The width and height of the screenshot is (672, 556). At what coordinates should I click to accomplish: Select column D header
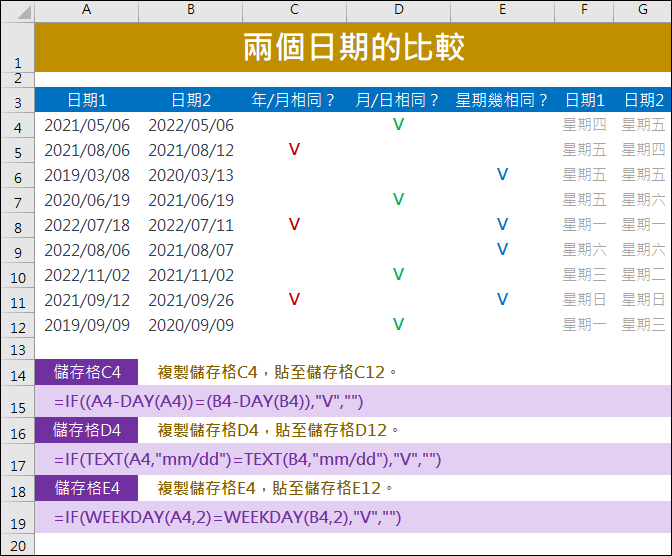(399, 11)
